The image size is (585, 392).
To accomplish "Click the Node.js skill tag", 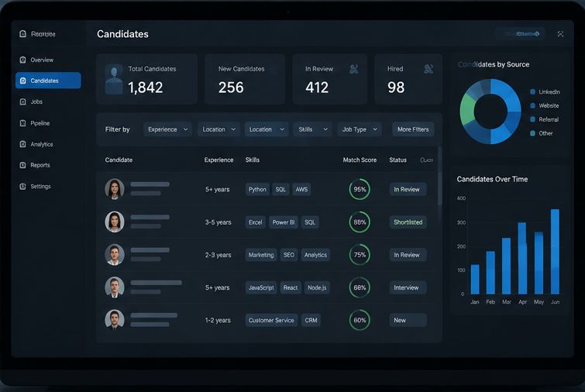I will pos(317,287).
